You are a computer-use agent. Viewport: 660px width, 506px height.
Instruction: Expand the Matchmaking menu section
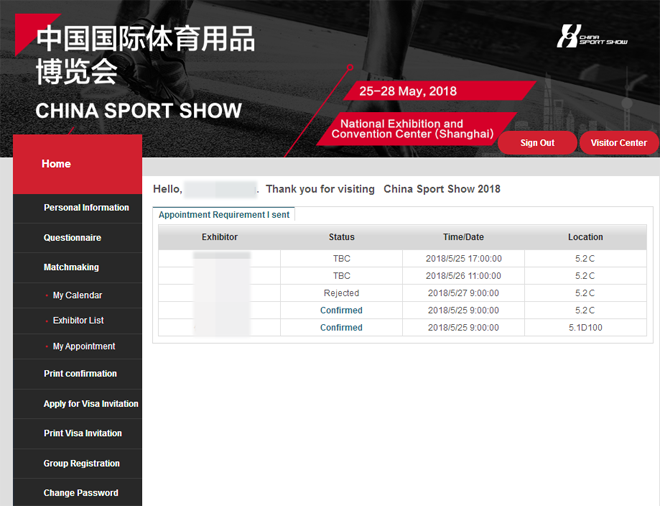click(71, 268)
